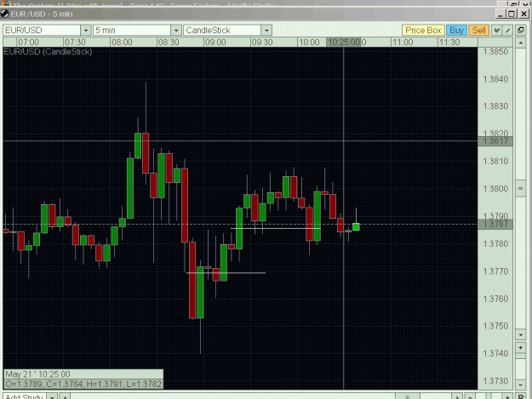Click the vertical scrollbar down arrow
The height and width of the screenshot is (399, 532).
(x=520, y=335)
